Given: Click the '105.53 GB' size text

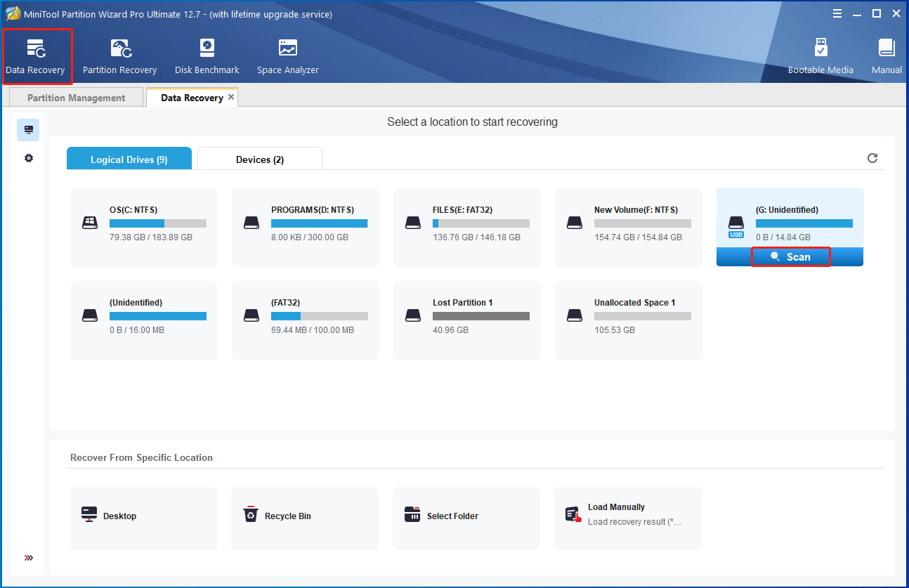Looking at the screenshot, I should (x=615, y=330).
